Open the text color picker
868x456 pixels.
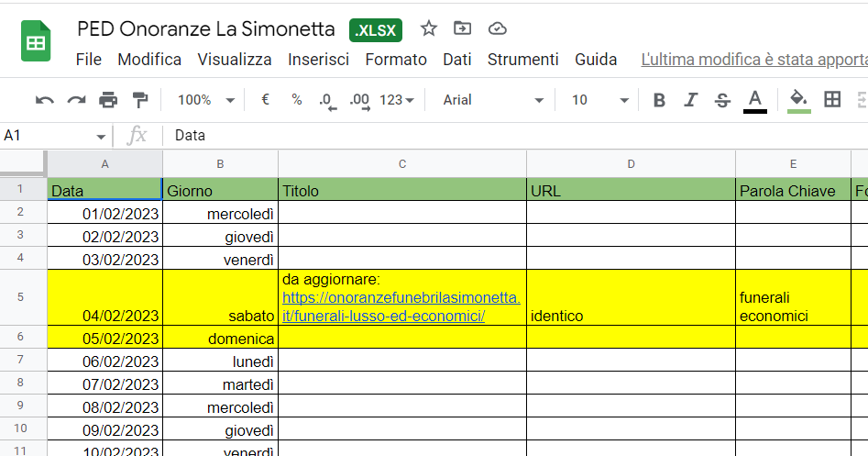pos(754,102)
